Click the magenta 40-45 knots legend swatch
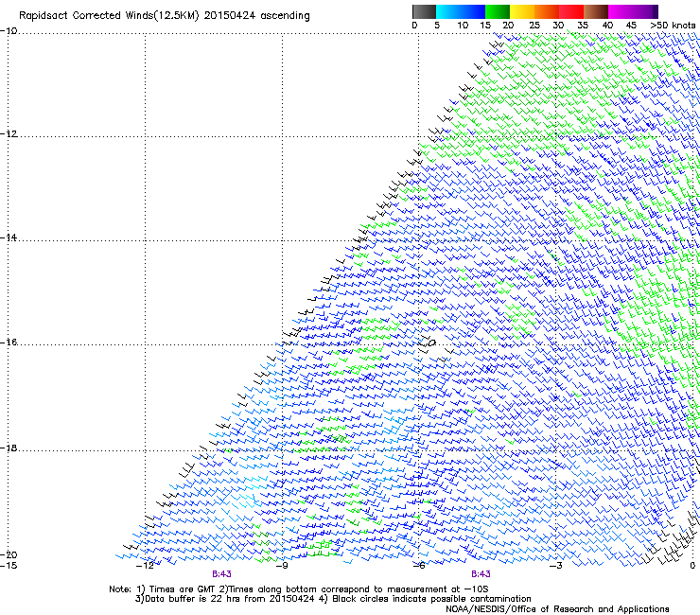700x615 pixels. pyautogui.click(x=621, y=11)
